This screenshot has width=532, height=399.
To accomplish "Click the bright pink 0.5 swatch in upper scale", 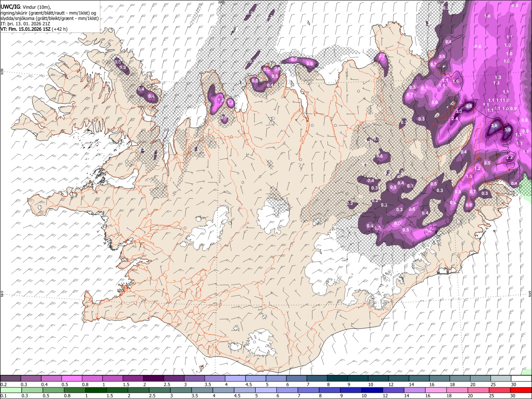I will [x=71, y=379].
